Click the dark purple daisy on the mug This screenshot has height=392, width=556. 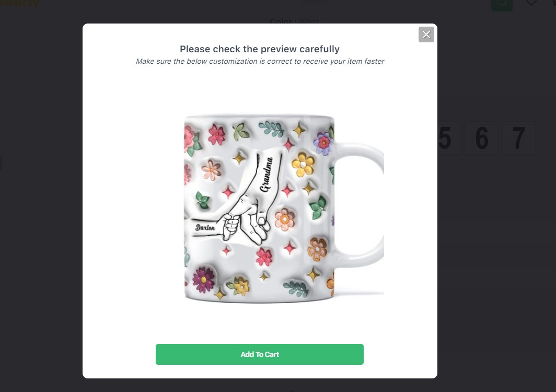pos(204,280)
